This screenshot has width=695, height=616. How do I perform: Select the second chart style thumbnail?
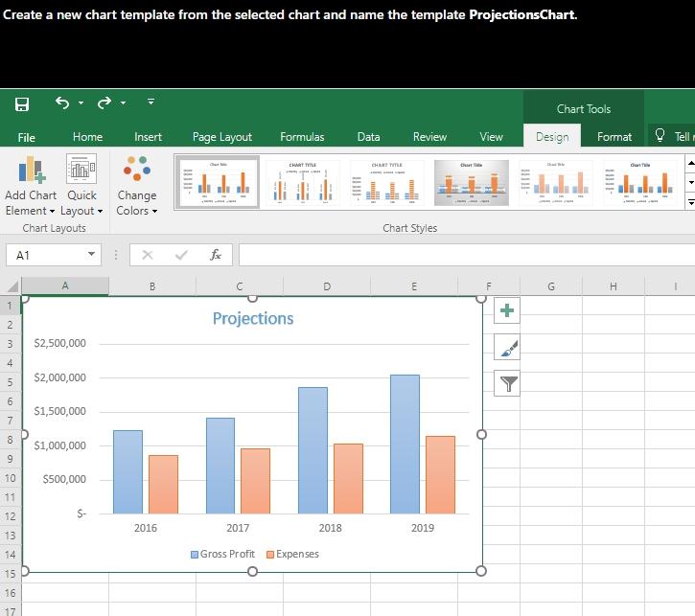302,183
